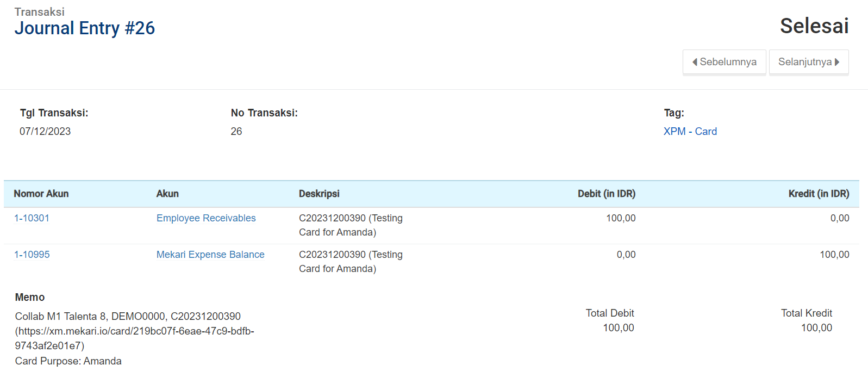This screenshot has width=868, height=377.
Task: Click credit 100,00 in Mekari Expense Balance row
Action: tap(834, 255)
